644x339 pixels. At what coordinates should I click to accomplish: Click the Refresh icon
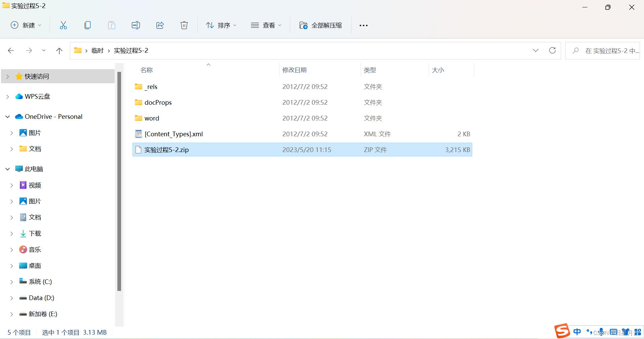552,51
